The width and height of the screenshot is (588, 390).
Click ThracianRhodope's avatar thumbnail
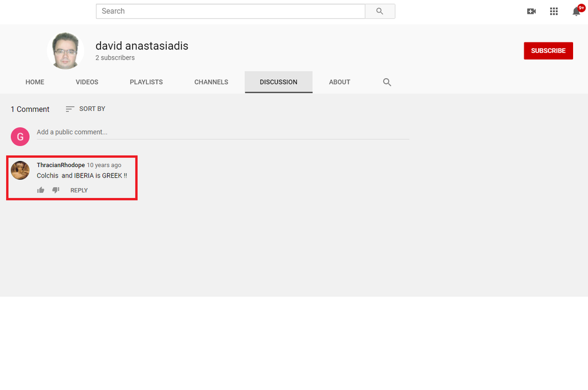click(x=20, y=170)
